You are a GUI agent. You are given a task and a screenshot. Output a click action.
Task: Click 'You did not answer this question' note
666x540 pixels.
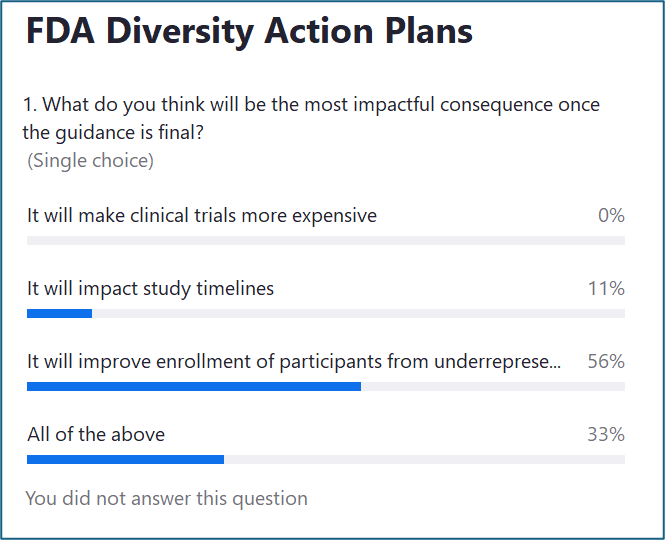click(x=167, y=498)
